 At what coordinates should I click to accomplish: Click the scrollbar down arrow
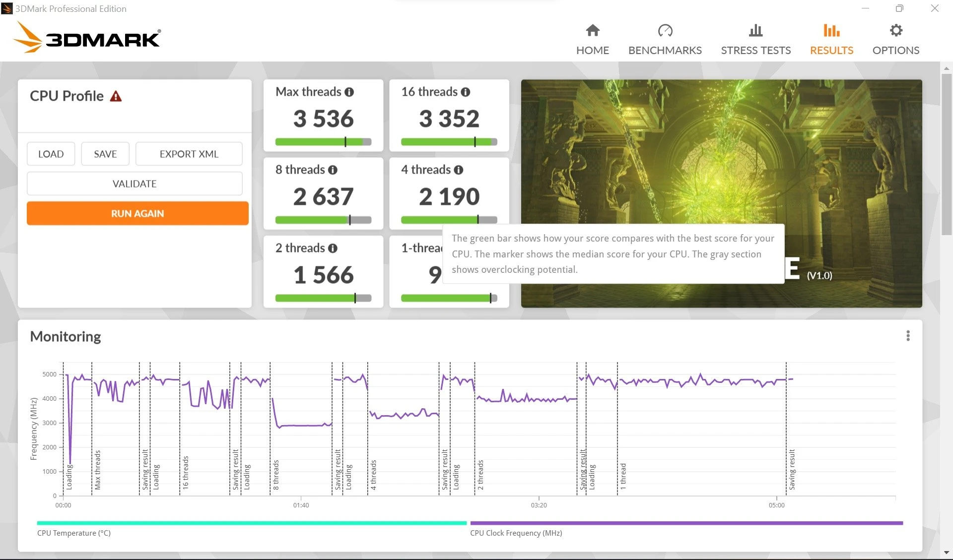(x=946, y=553)
